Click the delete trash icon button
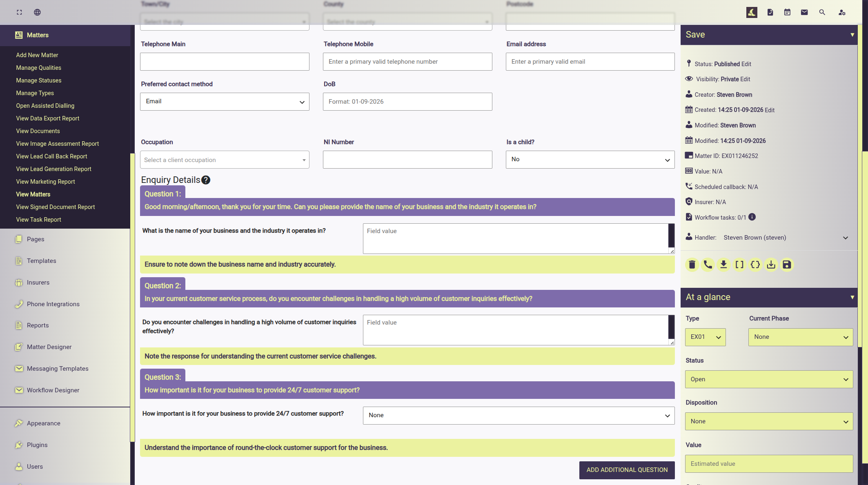Viewport: 868px width, 485px height. coord(692,265)
